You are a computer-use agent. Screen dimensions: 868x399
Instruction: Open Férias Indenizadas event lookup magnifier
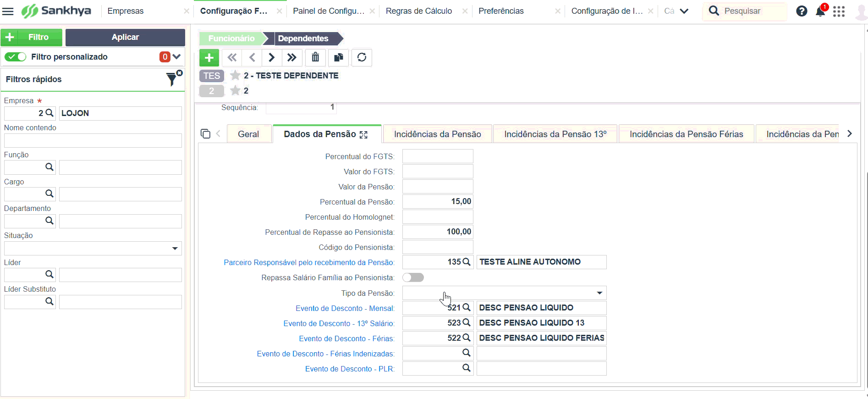coord(467,353)
